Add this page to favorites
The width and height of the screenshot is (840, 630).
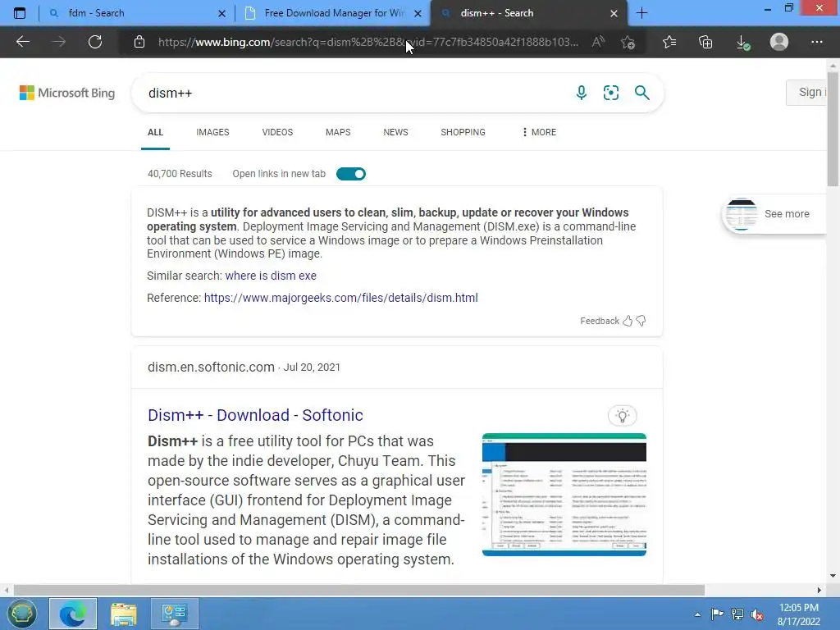tap(628, 42)
